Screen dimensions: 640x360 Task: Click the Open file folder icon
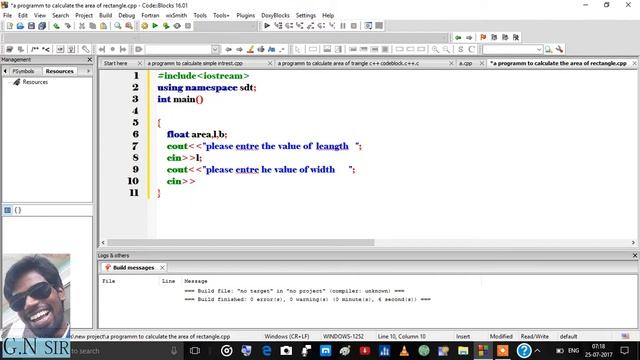pyautogui.click(x=20, y=26)
